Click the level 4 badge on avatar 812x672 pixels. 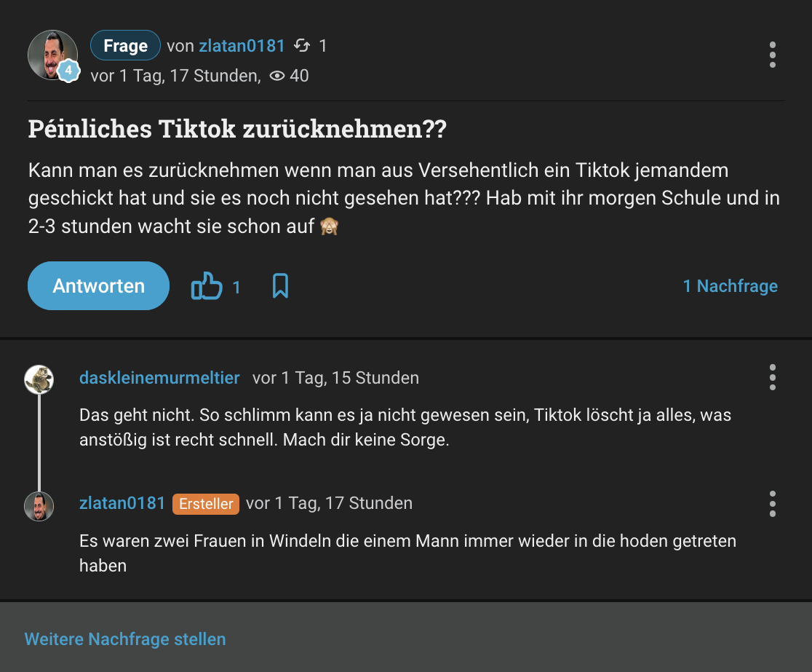pos(68,71)
